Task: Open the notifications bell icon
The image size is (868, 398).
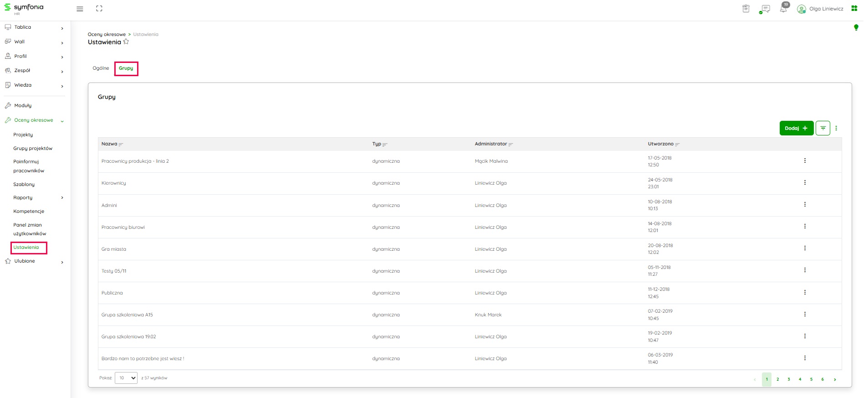Action: coord(783,9)
